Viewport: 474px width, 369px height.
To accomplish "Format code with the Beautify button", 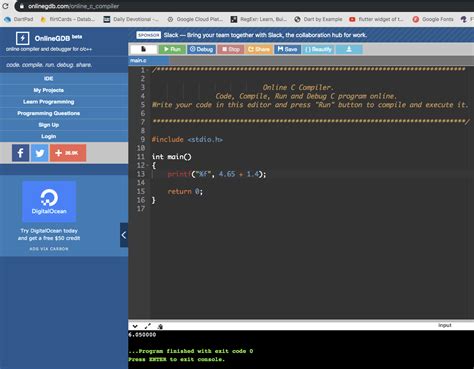I will point(318,49).
